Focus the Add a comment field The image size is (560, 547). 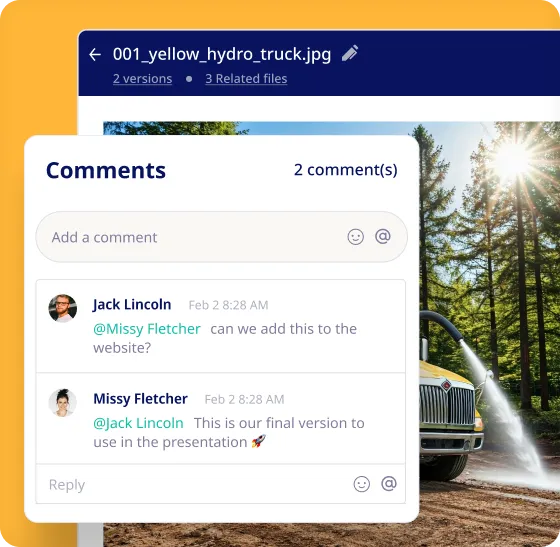(x=221, y=237)
